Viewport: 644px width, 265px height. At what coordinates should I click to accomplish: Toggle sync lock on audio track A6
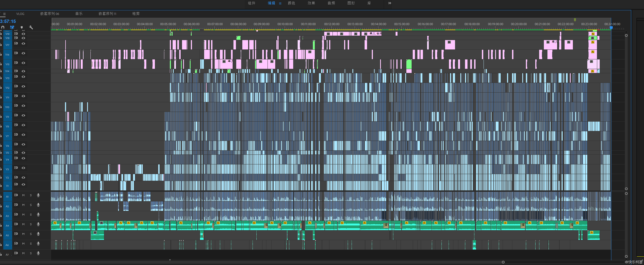[x=16, y=243]
